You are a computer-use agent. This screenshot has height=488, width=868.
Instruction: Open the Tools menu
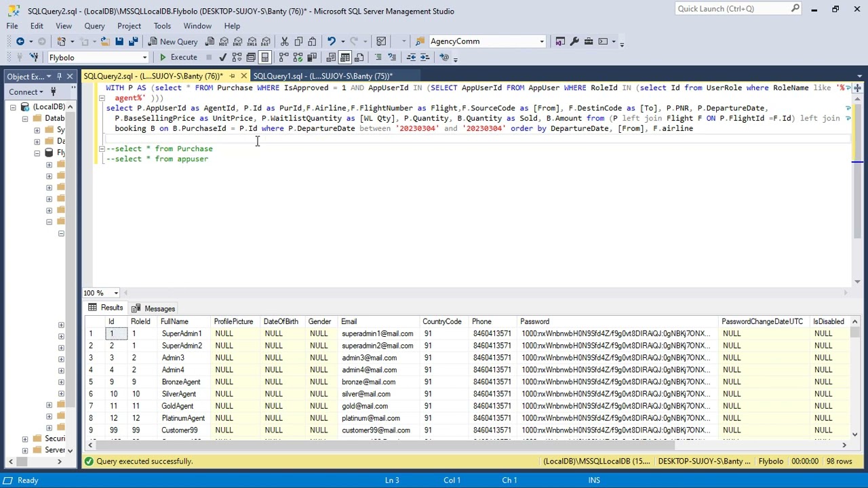[x=162, y=26]
